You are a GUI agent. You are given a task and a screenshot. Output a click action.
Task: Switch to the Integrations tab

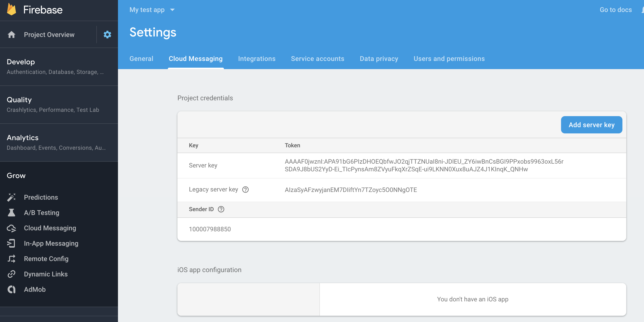[257, 59]
